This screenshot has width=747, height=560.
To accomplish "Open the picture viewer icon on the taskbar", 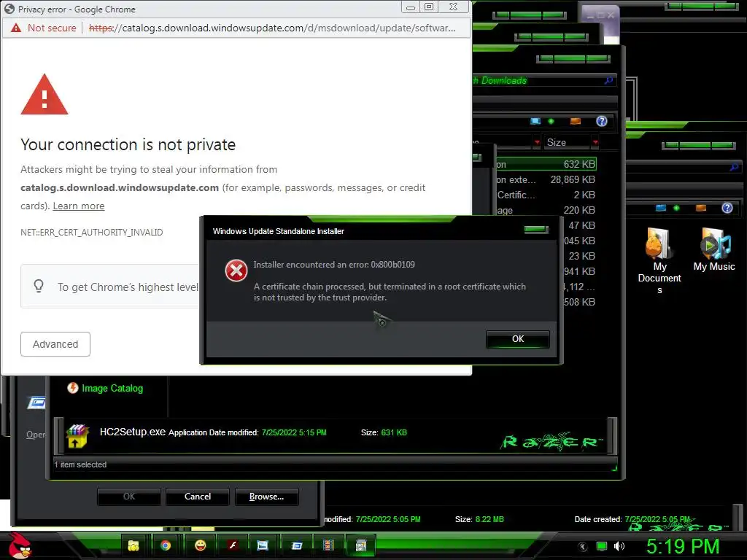I will 263,545.
